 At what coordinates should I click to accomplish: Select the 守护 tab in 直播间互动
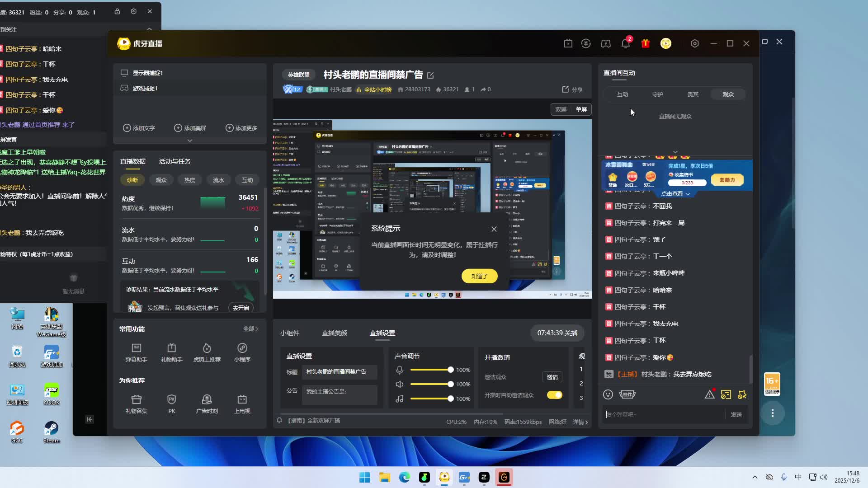[x=658, y=94]
